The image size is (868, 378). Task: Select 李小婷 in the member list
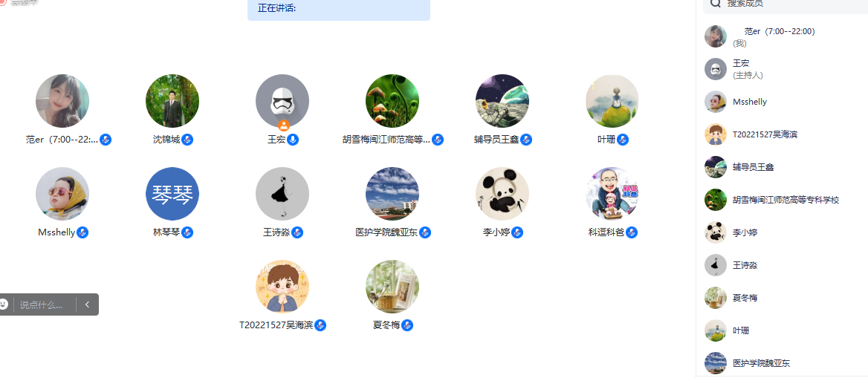tap(782, 232)
